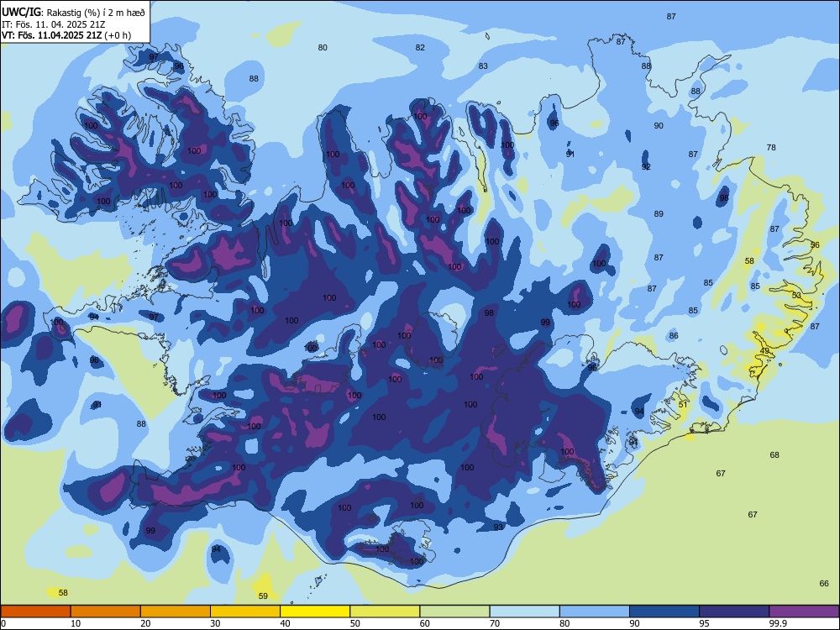Image resolution: width=840 pixels, height=630 pixels.
Task: Click the humidity value '66' on the map
Action: 824,584
